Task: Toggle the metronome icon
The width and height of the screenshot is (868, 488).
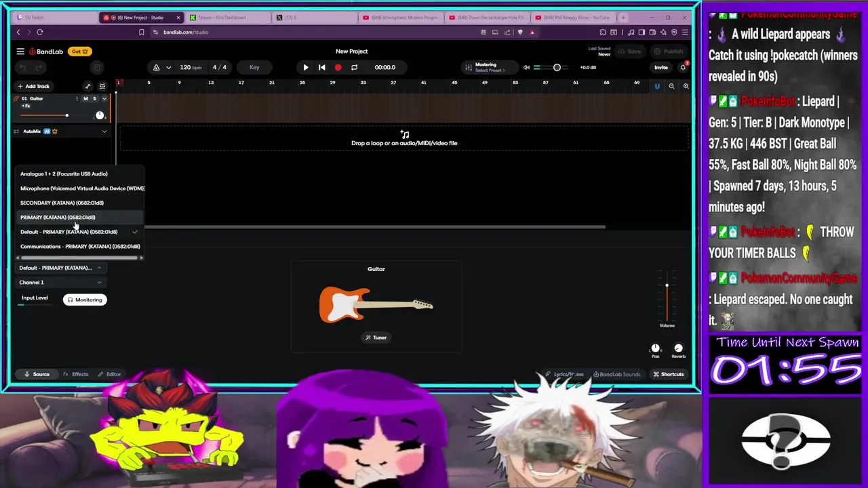Action: point(156,67)
